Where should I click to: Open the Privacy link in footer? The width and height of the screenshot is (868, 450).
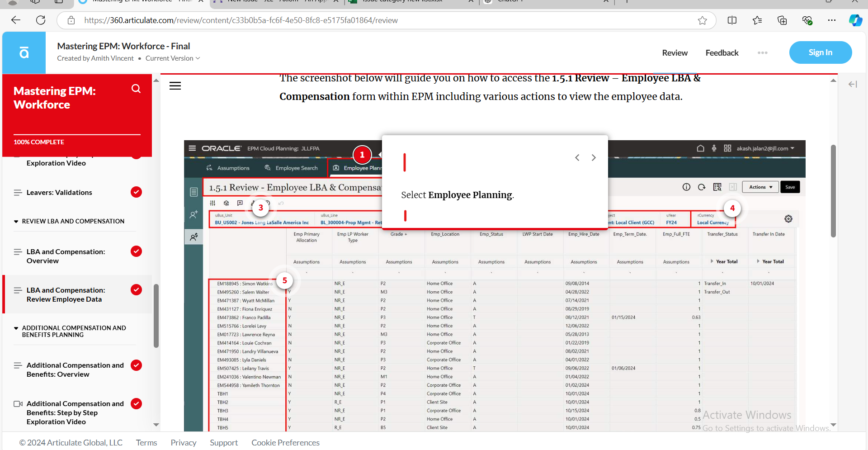pos(184,443)
